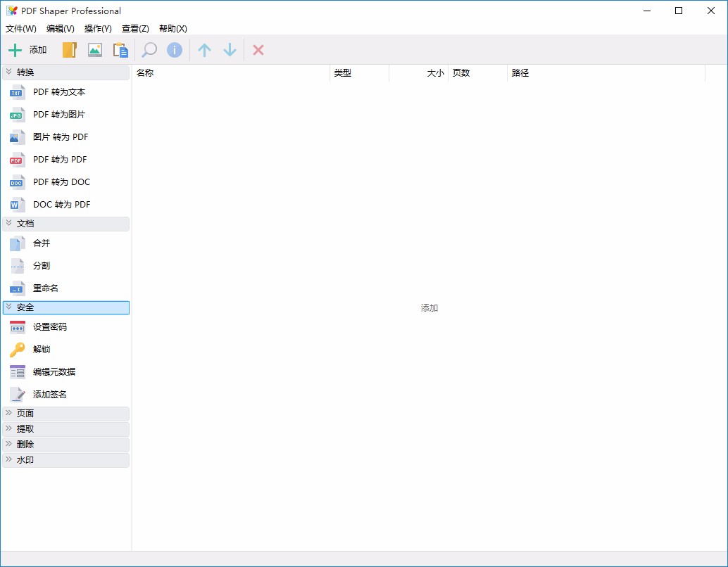Open the 查看 menu

coord(134,29)
